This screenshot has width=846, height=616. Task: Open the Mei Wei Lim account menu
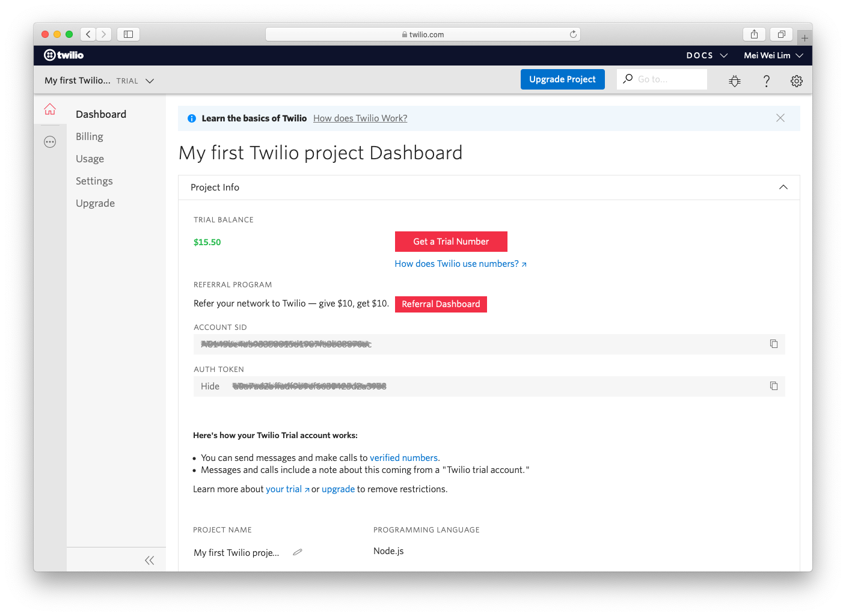click(773, 55)
